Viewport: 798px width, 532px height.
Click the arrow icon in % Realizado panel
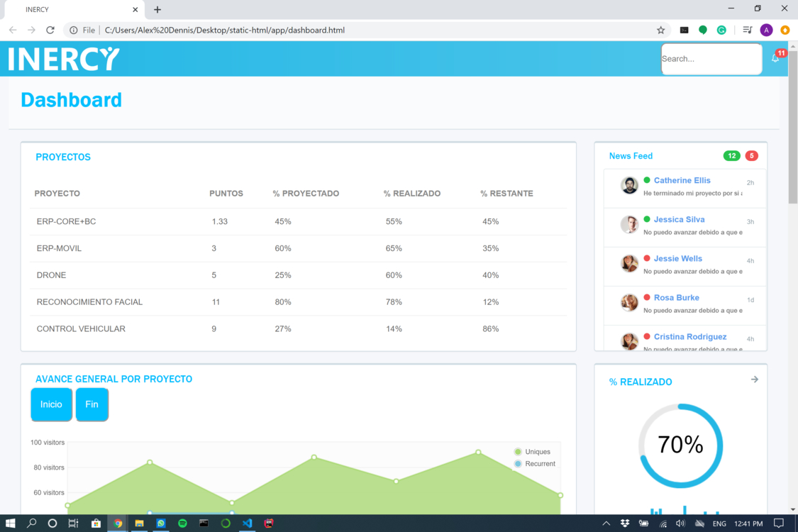pyautogui.click(x=754, y=379)
